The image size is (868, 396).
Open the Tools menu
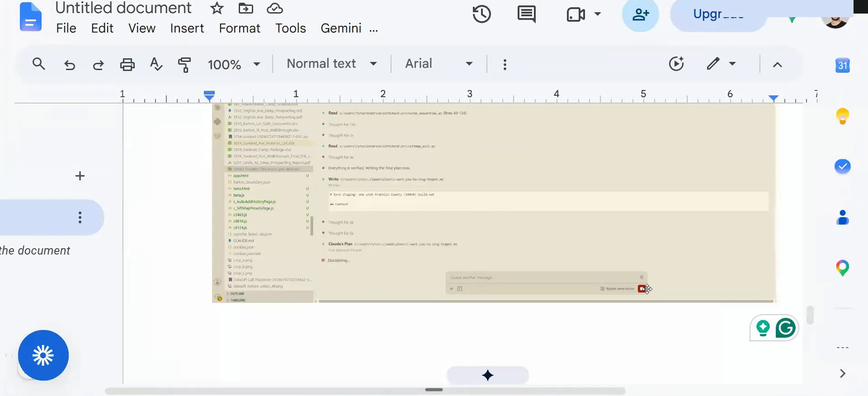(291, 28)
